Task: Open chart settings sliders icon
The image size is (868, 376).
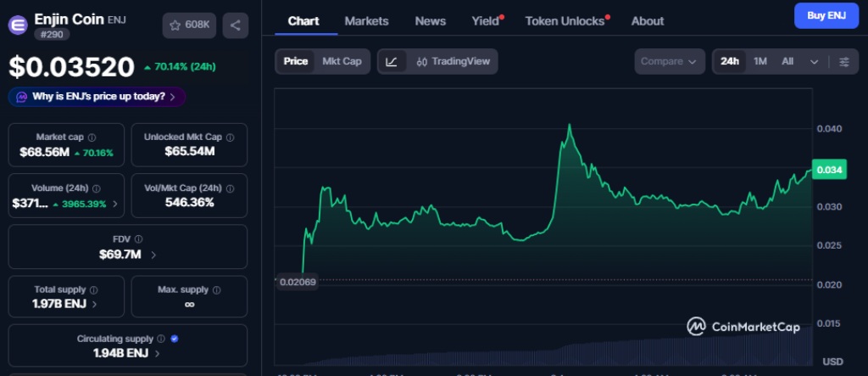Action: tap(844, 62)
